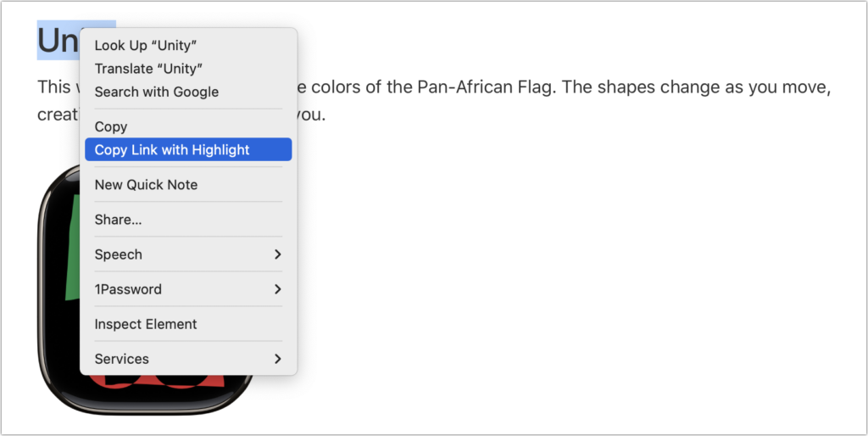The height and width of the screenshot is (436, 868).
Task: Open the Services menu item
Action: 121,359
